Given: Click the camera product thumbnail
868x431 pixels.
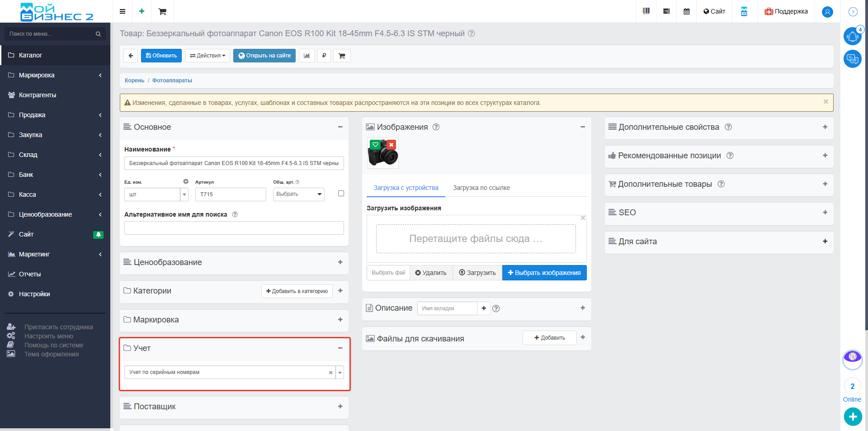Looking at the screenshot, I should click(383, 153).
